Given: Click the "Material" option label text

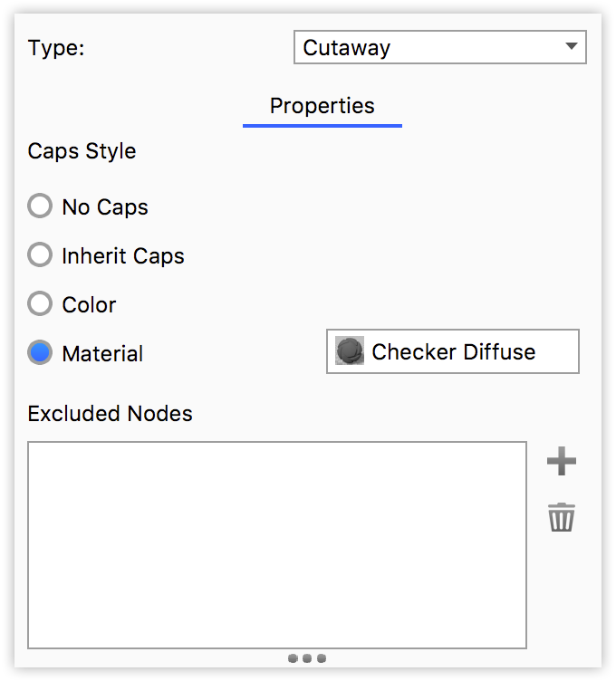Looking at the screenshot, I should (x=102, y=354).
